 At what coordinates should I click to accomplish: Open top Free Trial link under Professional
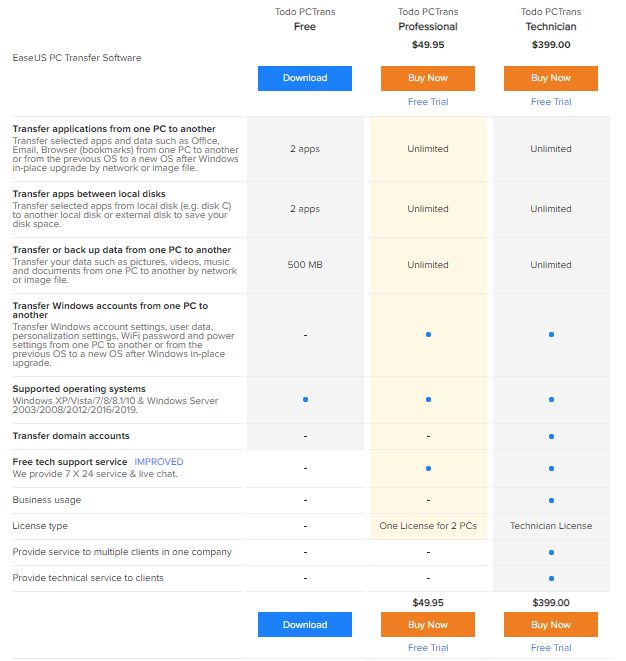[x=428, y=102]
